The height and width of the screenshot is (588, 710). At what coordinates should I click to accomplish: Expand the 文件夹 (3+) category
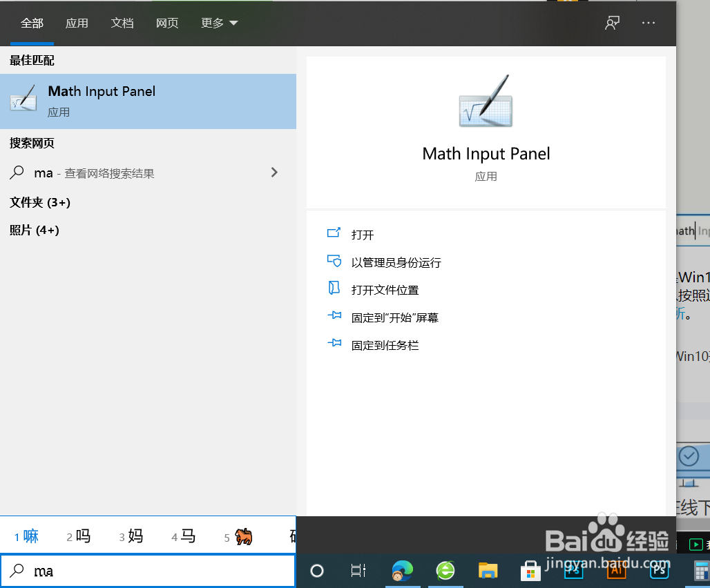pyautogui.click(x=40, y=202)
